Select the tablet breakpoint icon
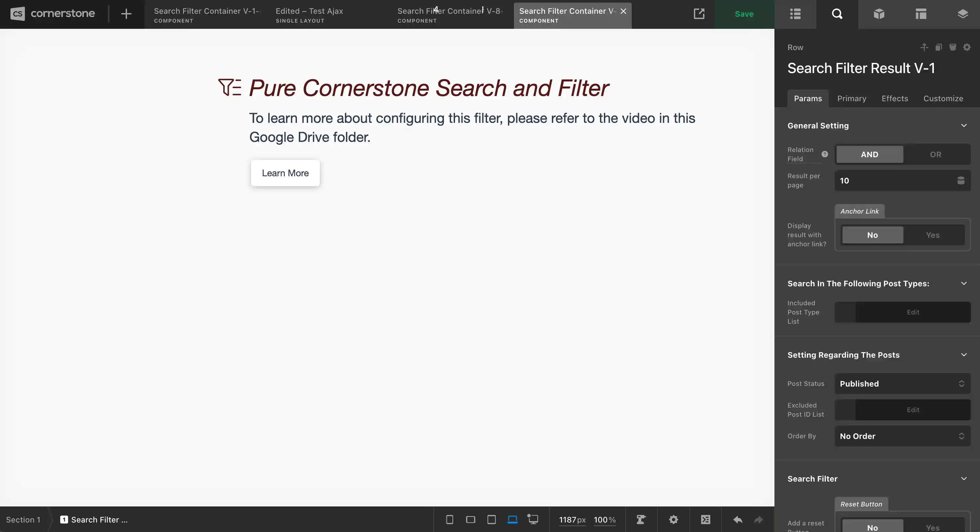This screenshot has width=980, height=532. [x=491, y=520]
